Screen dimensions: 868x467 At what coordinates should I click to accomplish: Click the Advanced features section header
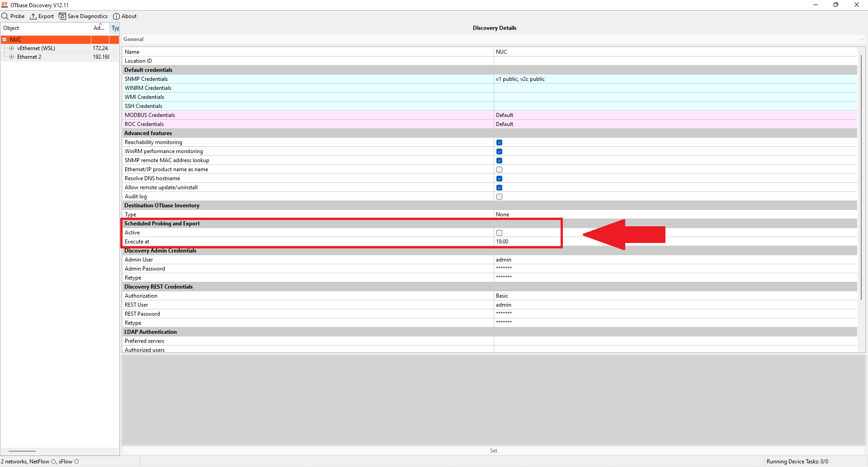tap(490, 133)
